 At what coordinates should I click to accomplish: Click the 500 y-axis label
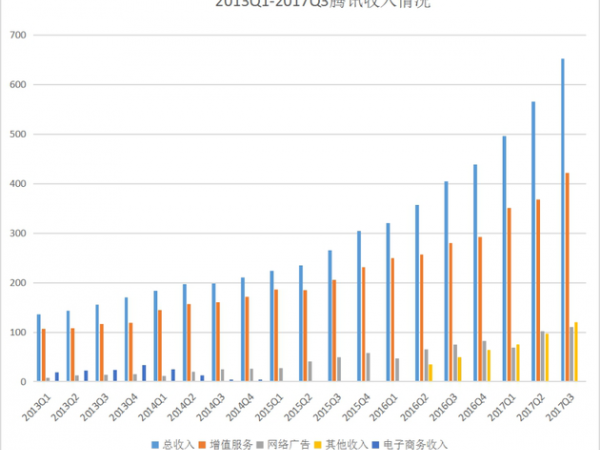click(18, 134)
